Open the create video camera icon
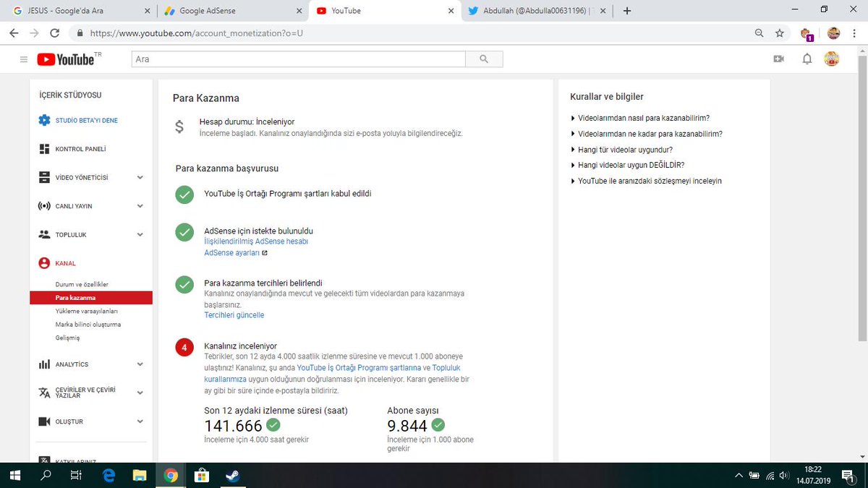 pyautogui.click(x=779, y=59)
